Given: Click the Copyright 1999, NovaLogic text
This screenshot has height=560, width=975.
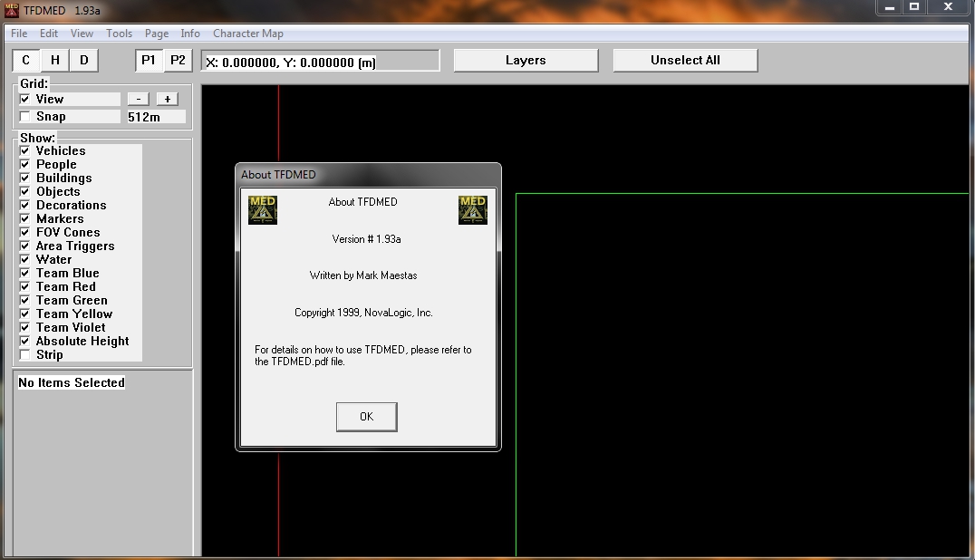Looking at the screenshot, I should tap(363, 313).
